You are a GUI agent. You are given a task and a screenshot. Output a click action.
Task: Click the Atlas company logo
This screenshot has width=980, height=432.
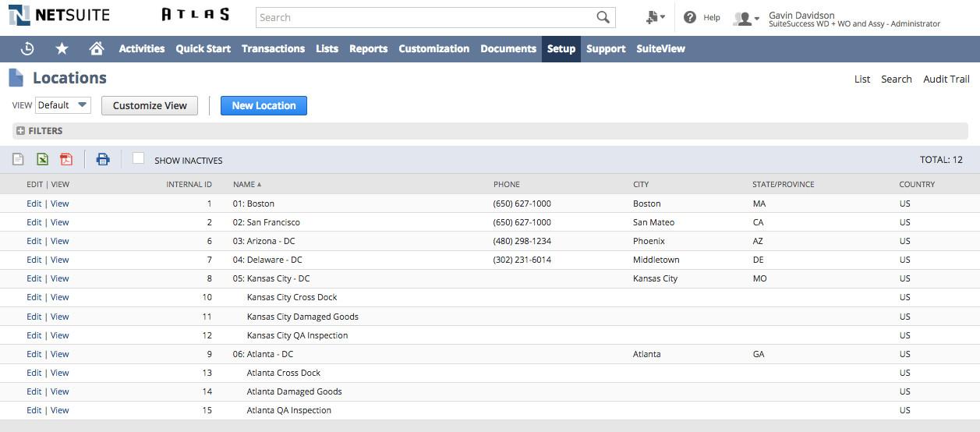195,15
